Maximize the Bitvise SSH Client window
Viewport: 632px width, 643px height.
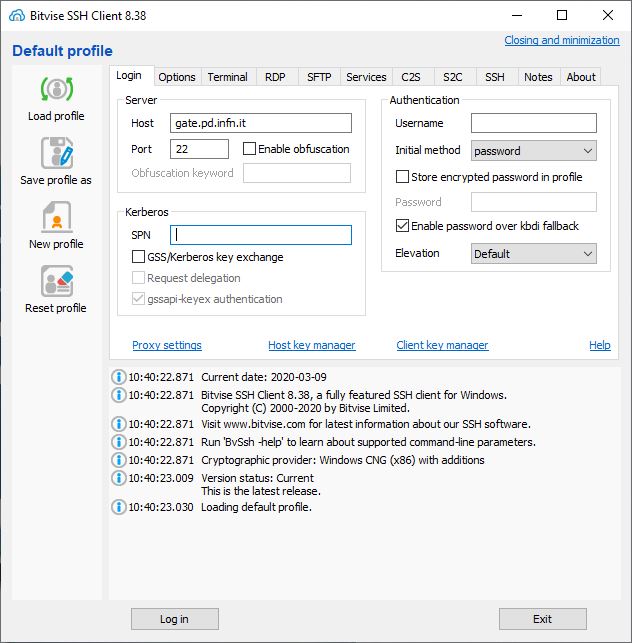562,16
